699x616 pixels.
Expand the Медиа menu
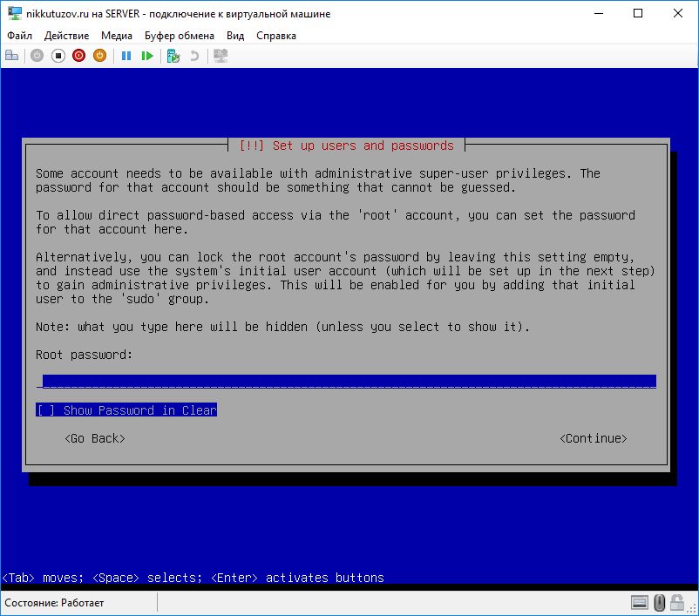click(117, 36)
